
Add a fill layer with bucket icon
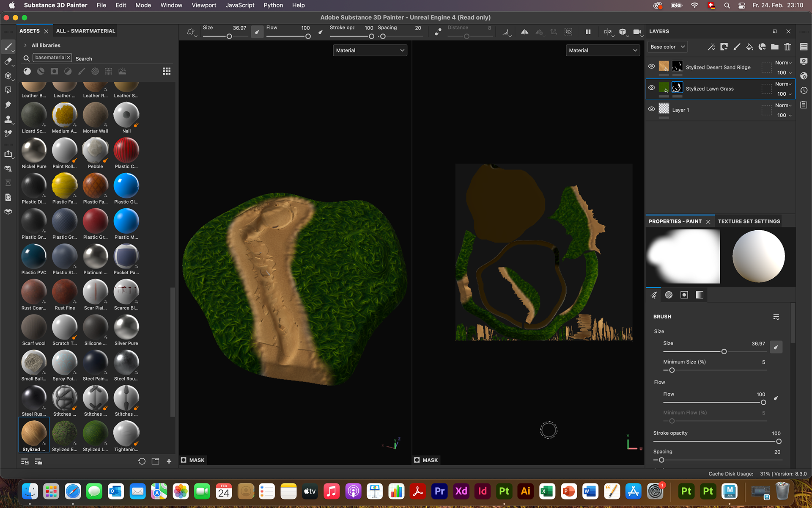[x=749, y=47]
